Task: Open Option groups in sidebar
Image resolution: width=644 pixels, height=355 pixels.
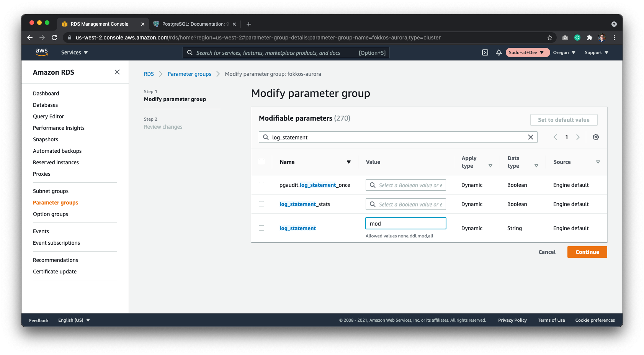Action: coord(51,214)
